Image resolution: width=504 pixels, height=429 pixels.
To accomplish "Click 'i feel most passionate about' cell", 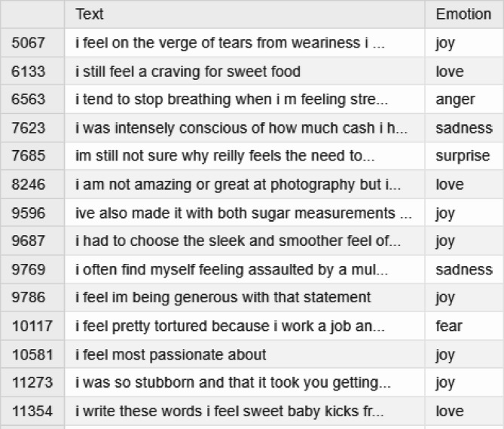I will pos(171,355).
